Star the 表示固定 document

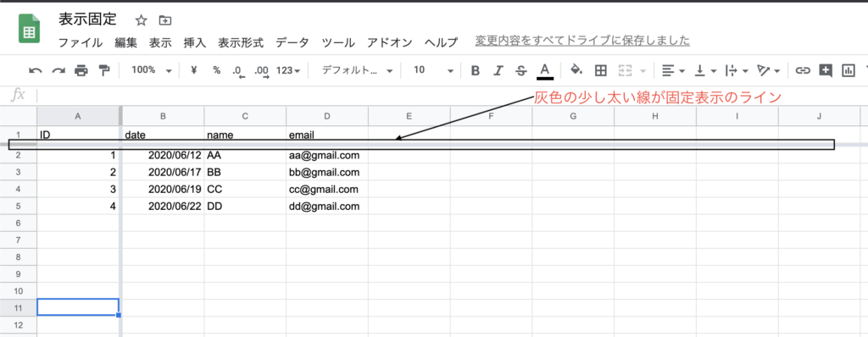point(142,20)
